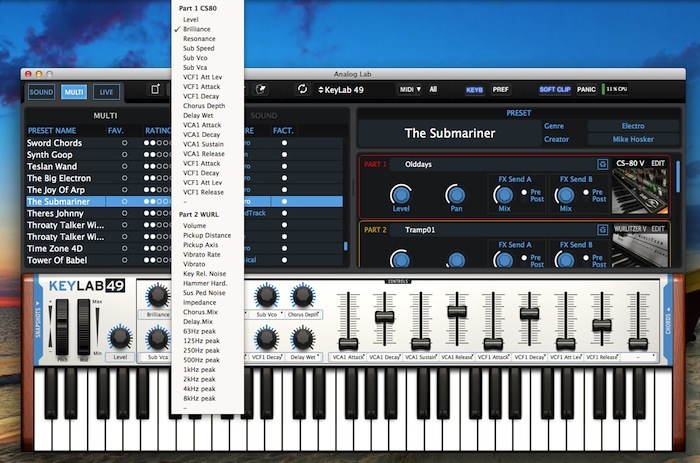Click the KeyLab Level knob

[120, 338]
